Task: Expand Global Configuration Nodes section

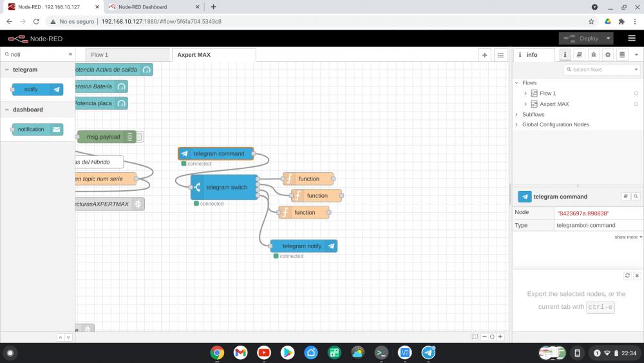Action: tap(516, 124)
